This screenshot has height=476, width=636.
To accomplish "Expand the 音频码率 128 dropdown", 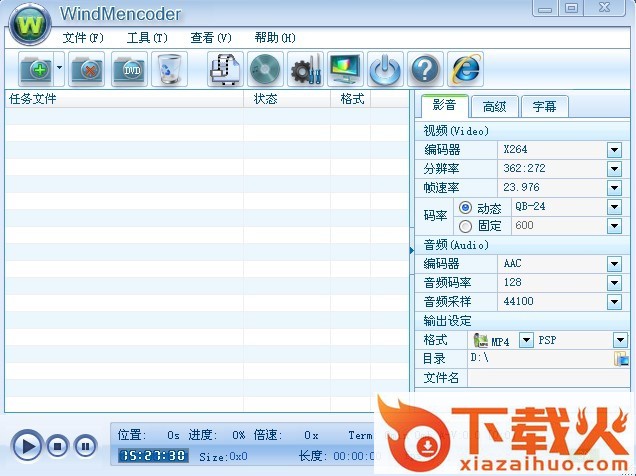I will [x=614, y=283].
